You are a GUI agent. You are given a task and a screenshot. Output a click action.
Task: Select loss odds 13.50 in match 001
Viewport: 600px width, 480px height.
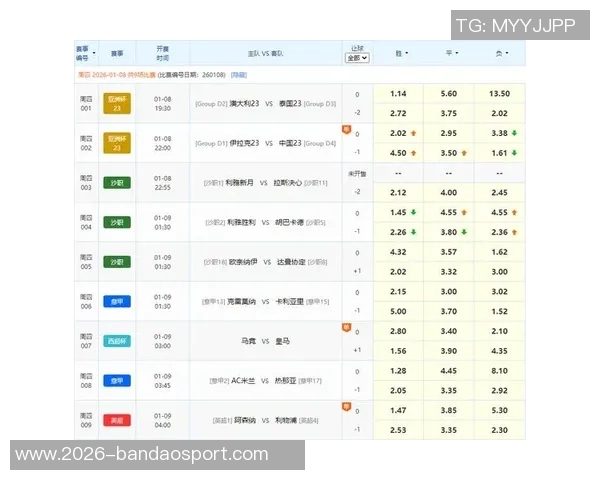pos(499,94)
